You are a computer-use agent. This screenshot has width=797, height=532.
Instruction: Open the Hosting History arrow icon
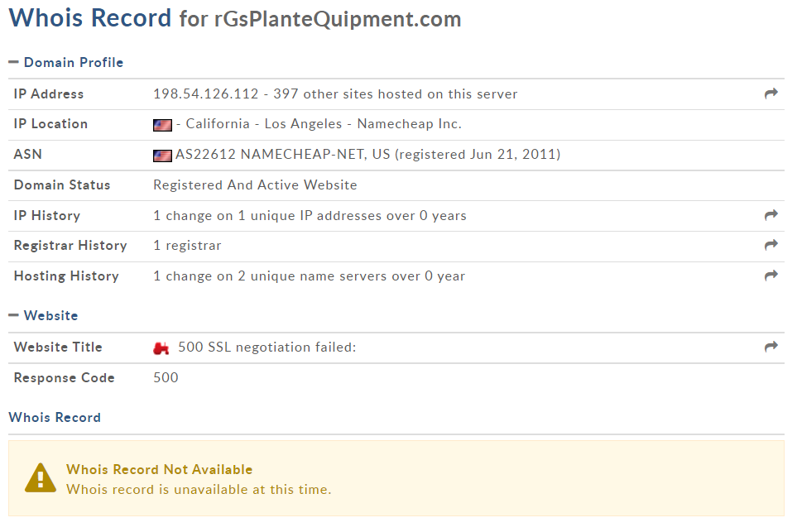point(771,276)
